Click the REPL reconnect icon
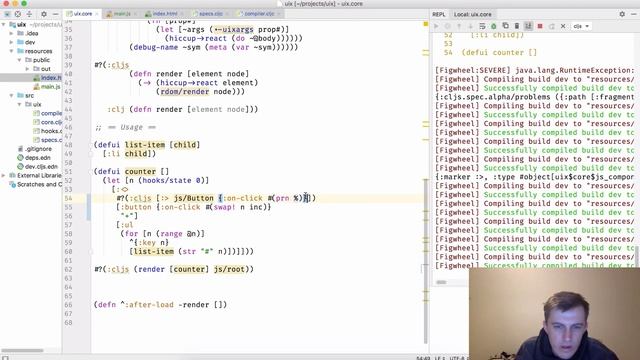 (551, 26)
